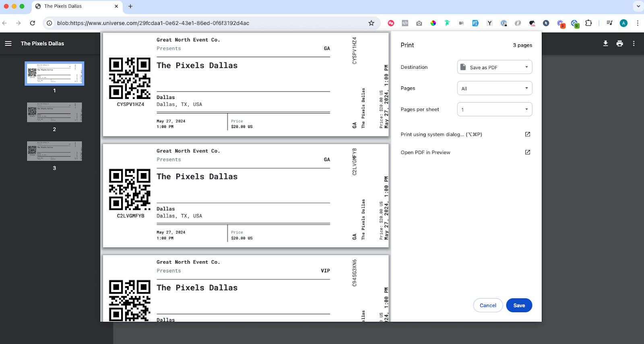Reload the page
644x344 pixels.
pos(33,23)
